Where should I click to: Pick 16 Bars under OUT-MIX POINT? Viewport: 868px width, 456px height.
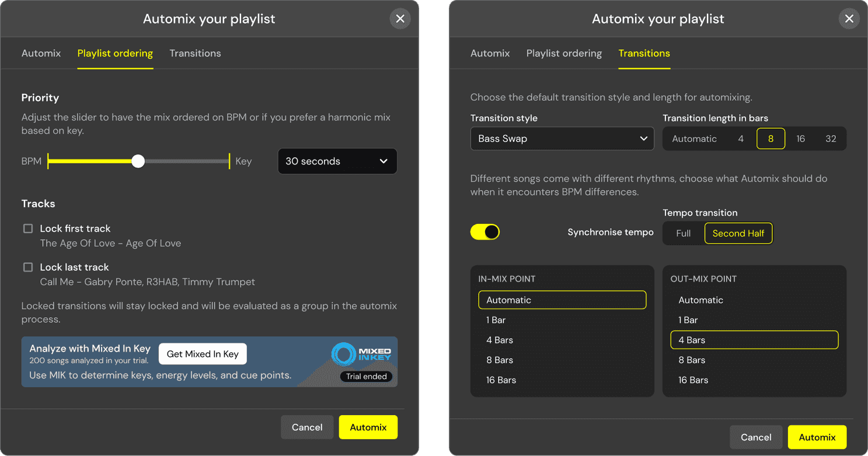click(x=693, y=380)
